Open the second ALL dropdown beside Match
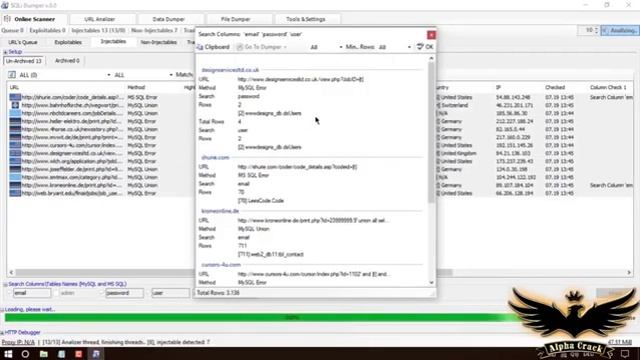This screenshot has width=640, height=360. point(171,75)
